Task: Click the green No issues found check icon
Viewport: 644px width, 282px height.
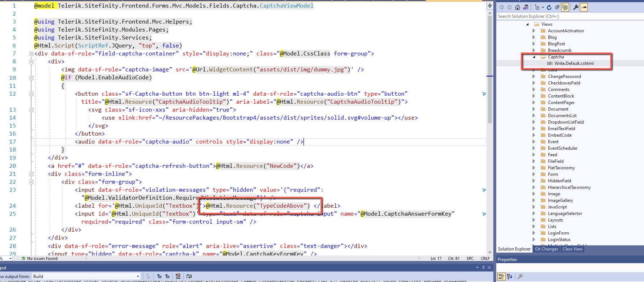Action: pyautogui.click(x=24, y=258)
